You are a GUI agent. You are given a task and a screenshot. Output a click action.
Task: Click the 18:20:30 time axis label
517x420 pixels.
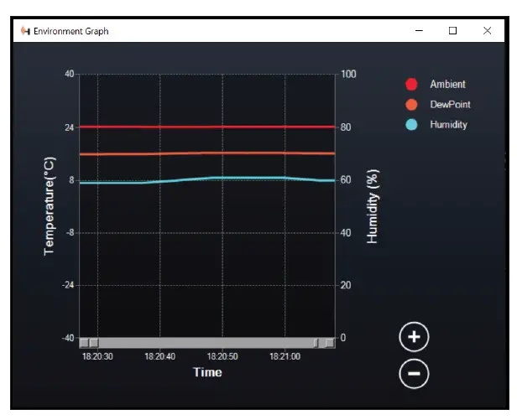click(97, 356)
